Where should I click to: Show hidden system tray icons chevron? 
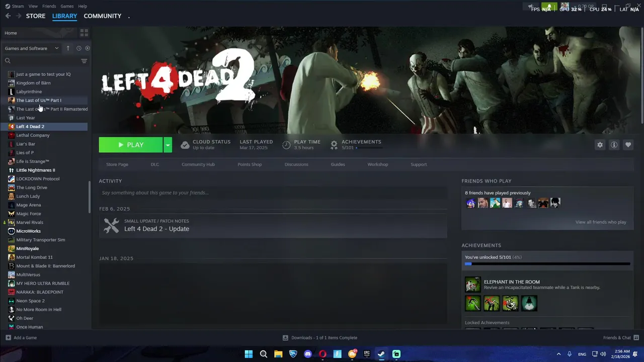pyautogui.click(x=558, y=354)
